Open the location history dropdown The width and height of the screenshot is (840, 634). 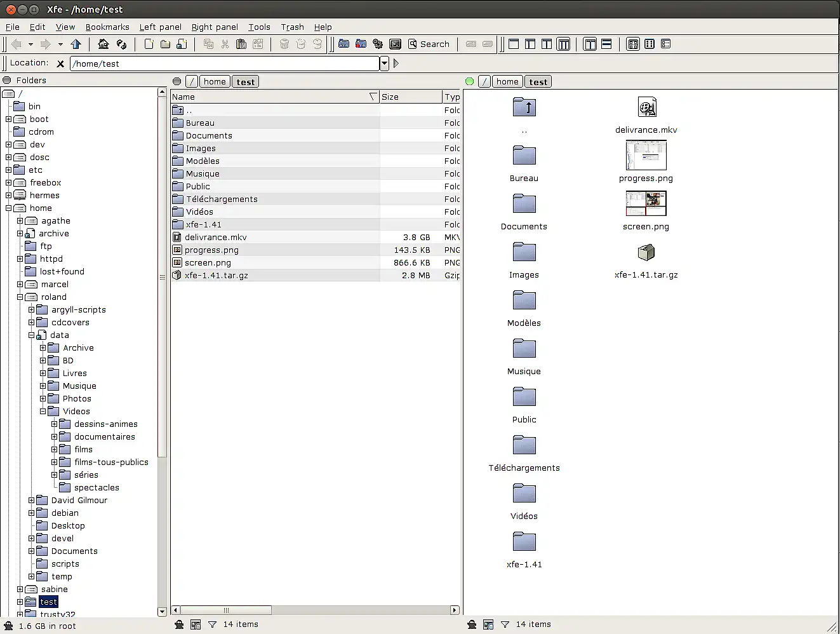coord(384,64)
